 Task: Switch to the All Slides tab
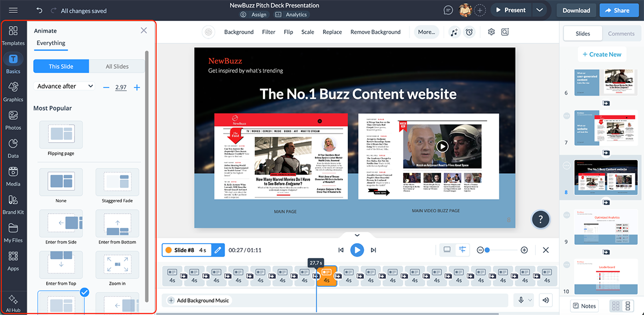click(116, 66)
